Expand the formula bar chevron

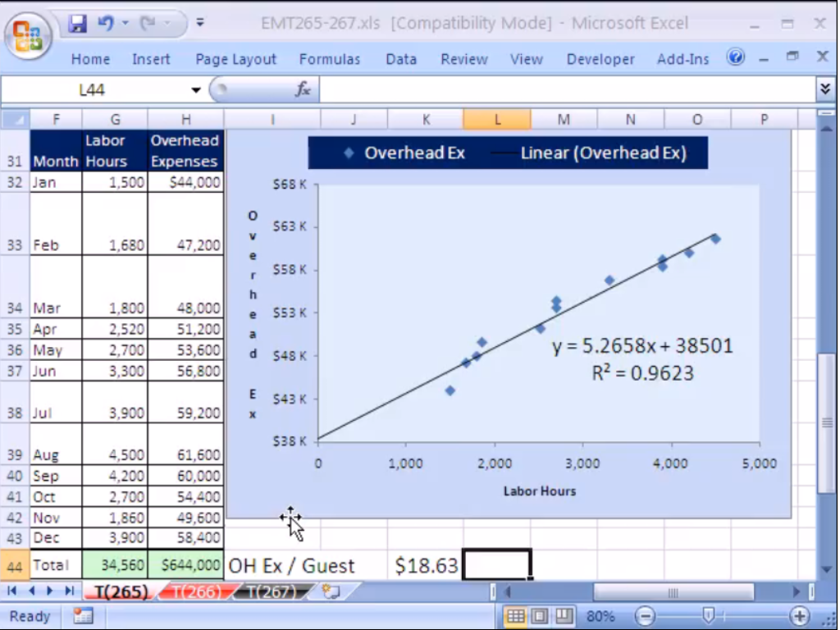825,89
